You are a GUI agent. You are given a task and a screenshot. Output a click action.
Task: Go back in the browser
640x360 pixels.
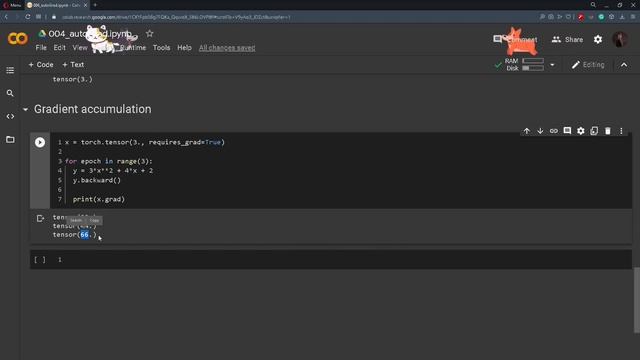tap(6, 17)
